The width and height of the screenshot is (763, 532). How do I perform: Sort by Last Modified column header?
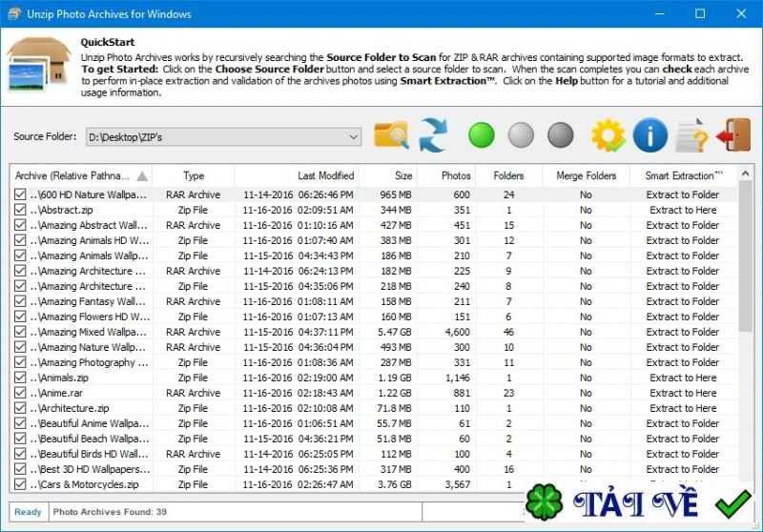pos(297,175)
